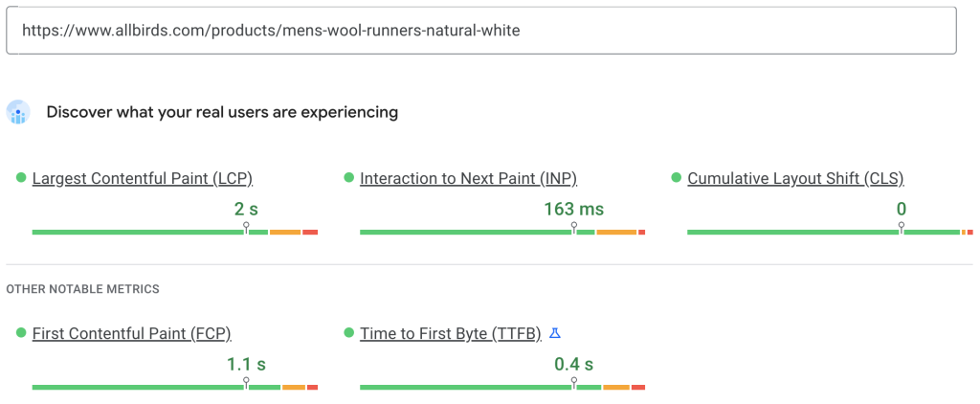The width and height of the screenshot is (980, 404).
Task: Click the red segment of FCP bar
Action: tap(313, 387)
